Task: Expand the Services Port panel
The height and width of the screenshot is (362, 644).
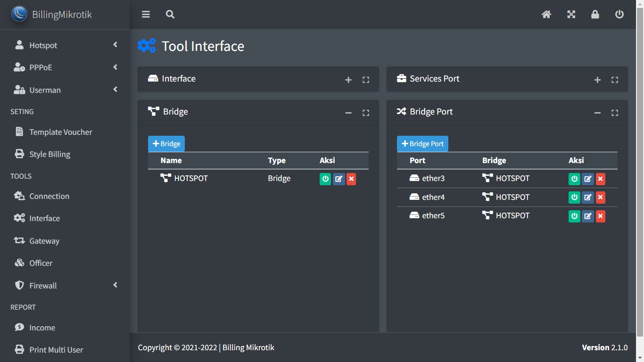Action: point(597,80)
